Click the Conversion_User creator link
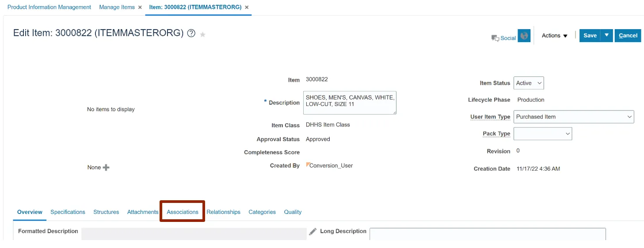 coord(331,166)
